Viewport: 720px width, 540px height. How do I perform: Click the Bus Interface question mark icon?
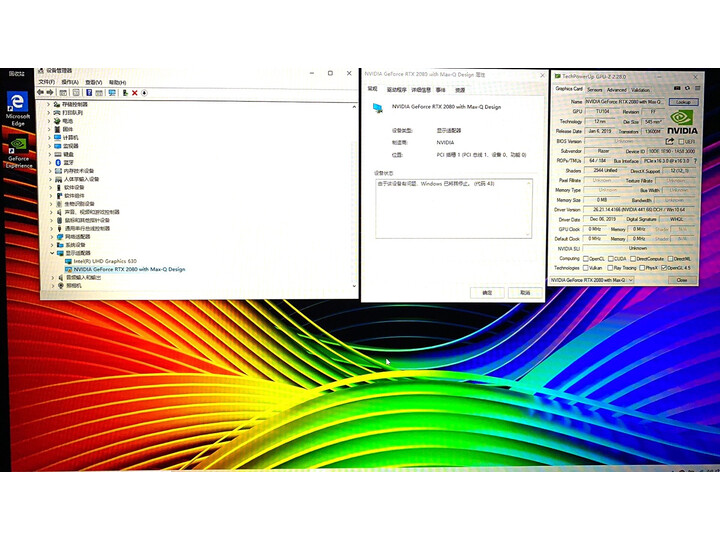(695, 161)
